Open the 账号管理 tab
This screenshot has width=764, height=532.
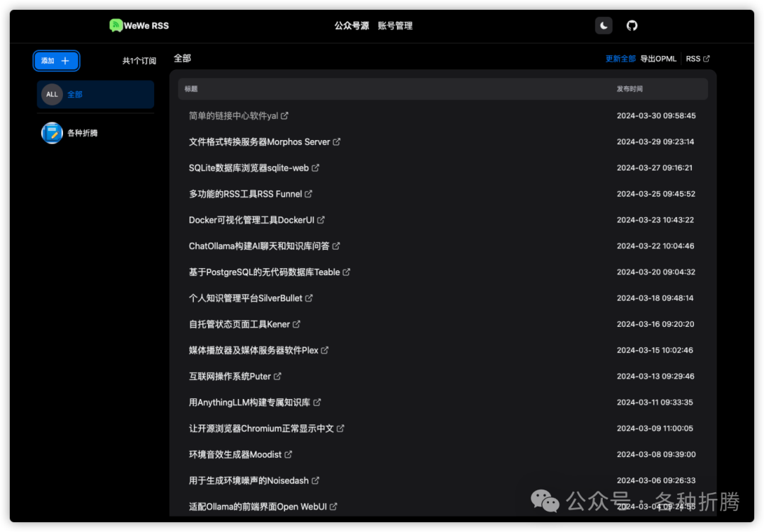pos(395,25)
